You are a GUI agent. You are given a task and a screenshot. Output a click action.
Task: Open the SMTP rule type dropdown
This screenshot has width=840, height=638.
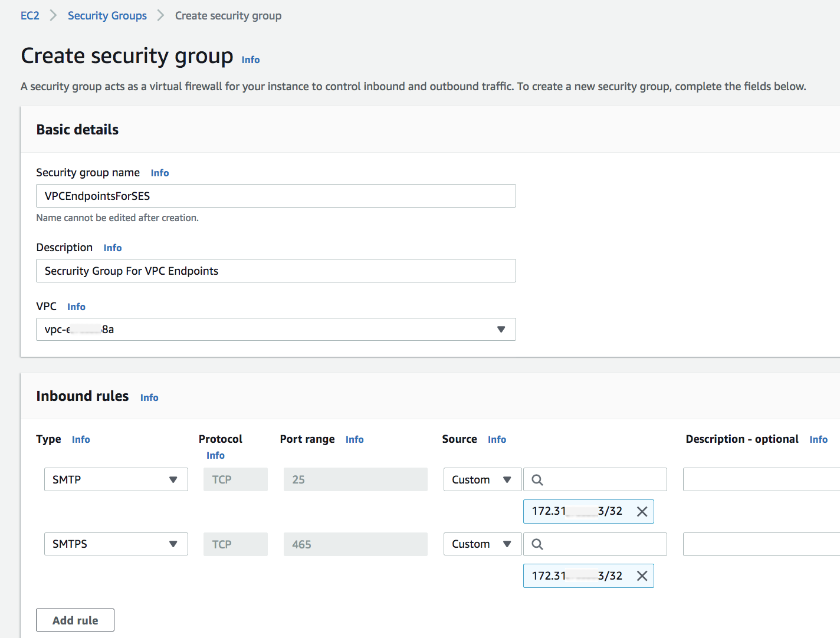coord(116,480)
